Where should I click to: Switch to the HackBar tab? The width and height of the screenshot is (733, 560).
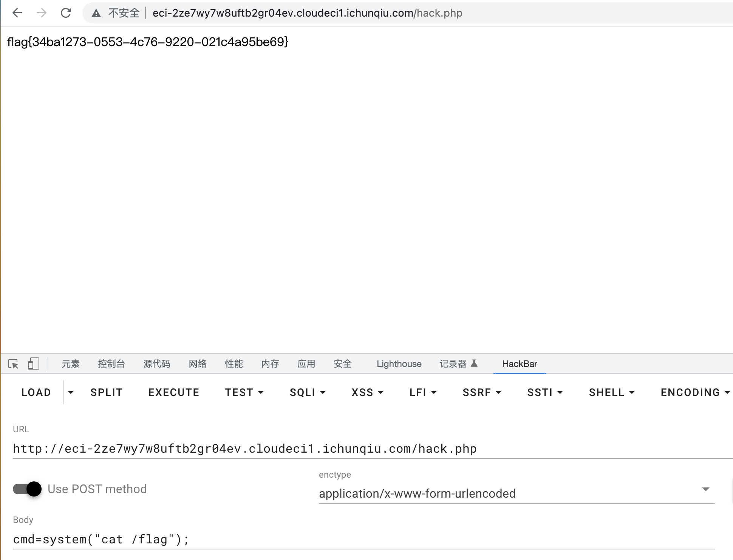click(520, 364)
